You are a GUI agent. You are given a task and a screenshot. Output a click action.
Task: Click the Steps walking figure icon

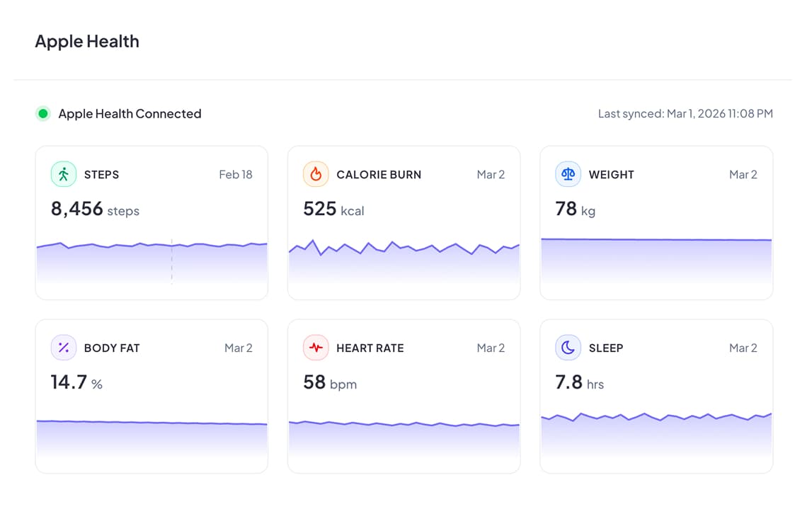pyautogui.click(x=63, y=174)
